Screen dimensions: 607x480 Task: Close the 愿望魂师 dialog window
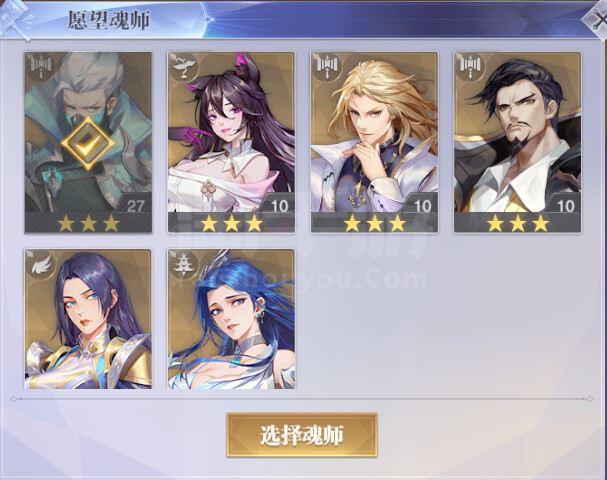click(x=596, y=21)
